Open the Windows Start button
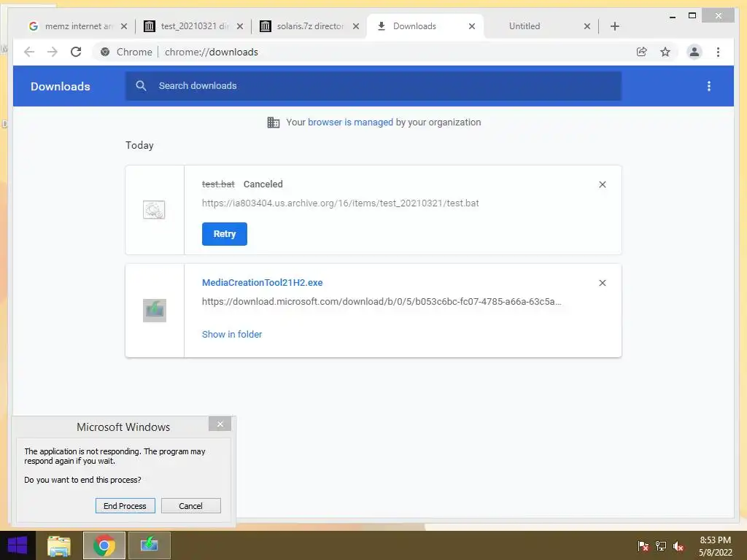The image size is (747, 560). point(18,545)
